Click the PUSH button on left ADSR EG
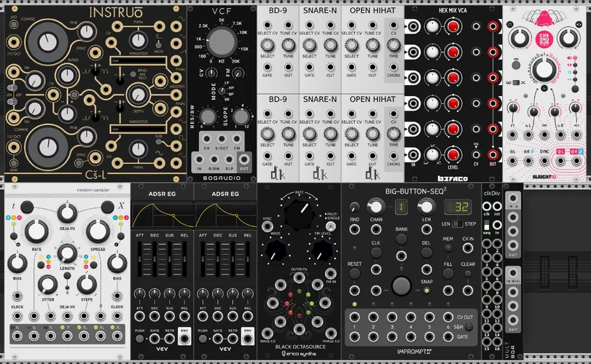The image size is (591, 364). pyautogui.click(x=139, y=339)
